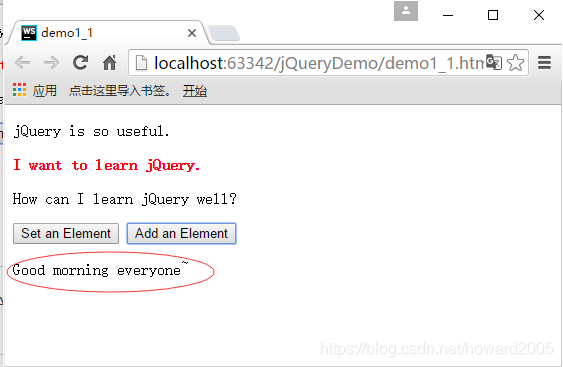Click the red text 'I want to learn jQuery.'
This screenshot has height=367, width=563.
pos(107,166)
